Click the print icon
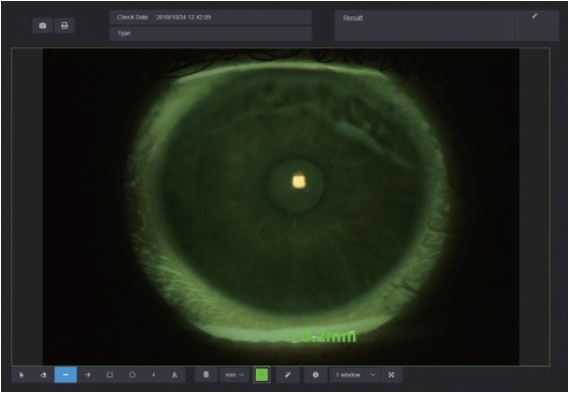569x394 pixels. pos(65,25)
